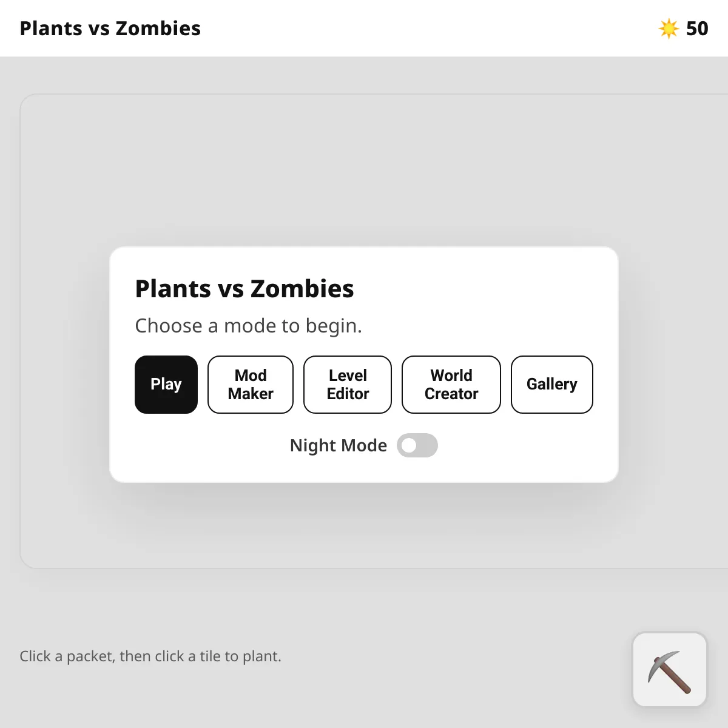Switch to World Creator mode
Viewport: 728px width, 728px height.
pos(451,385)
